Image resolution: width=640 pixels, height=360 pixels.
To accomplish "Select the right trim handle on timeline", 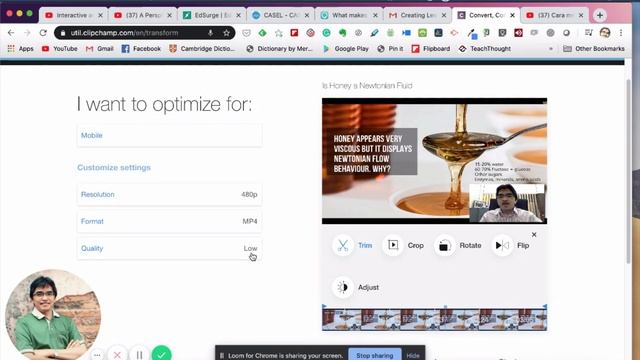I will (x=545, y=307).
